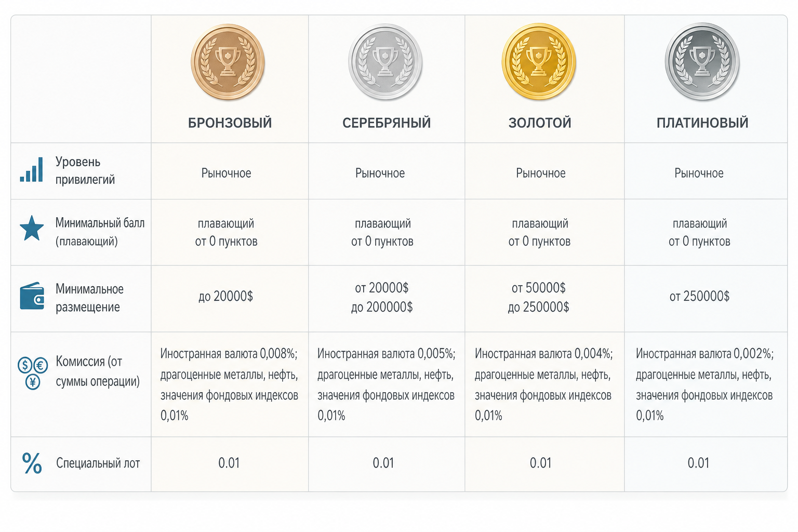Select the СЕРЕБРЯНЫЙ column heading
The image size is (798, 532).
coord(387,123)
